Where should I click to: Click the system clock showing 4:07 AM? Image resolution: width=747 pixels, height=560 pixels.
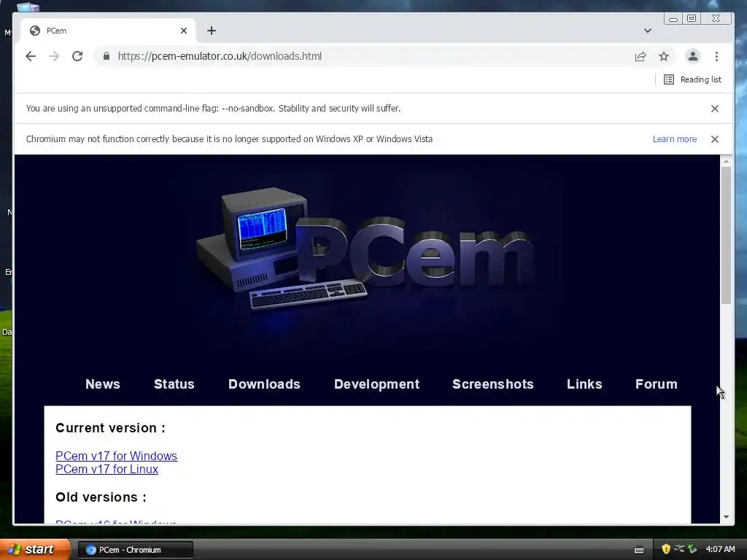coord(720,549)
